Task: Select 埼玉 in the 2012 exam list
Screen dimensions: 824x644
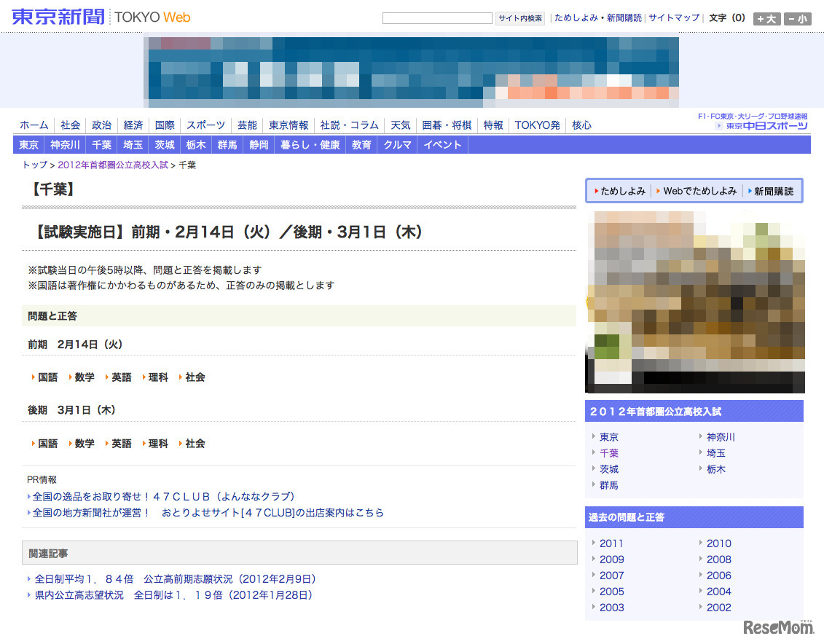Action: (715, 453)
